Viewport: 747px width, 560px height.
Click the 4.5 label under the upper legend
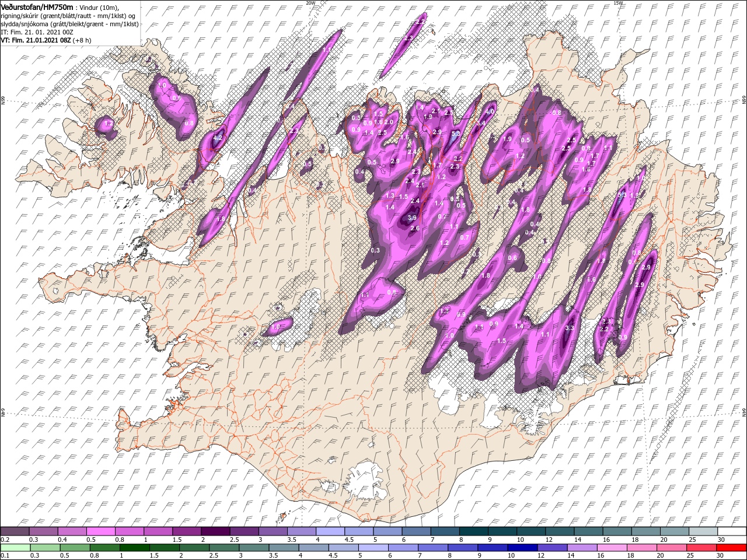349,540
